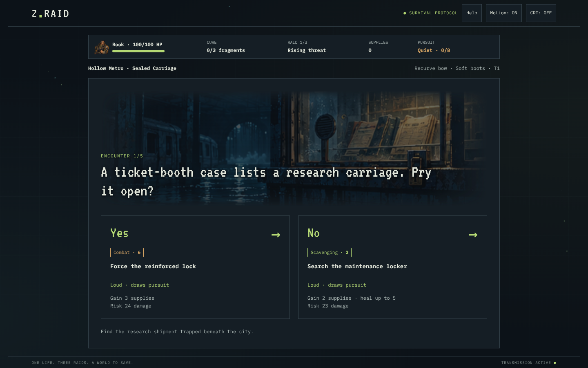Click 'Search the maintenance locker' text

click(x=357, y=266)
